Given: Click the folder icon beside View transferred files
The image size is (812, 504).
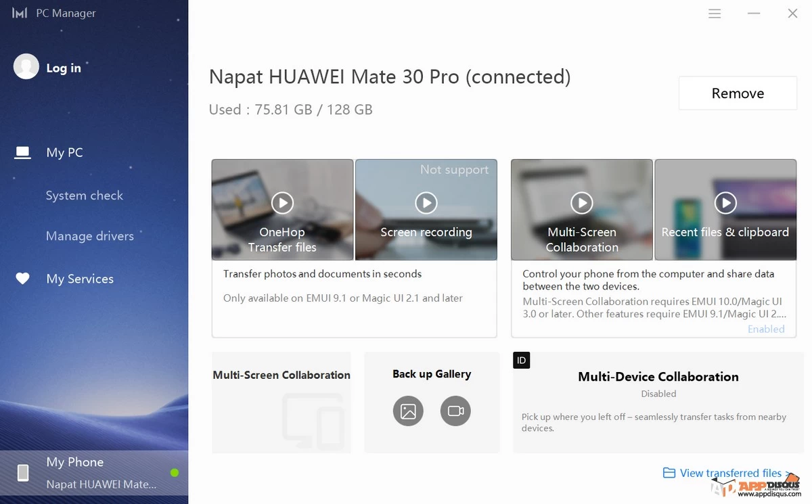Looking at the screenshot, I should pyautogui.click(x=669, y=473).
